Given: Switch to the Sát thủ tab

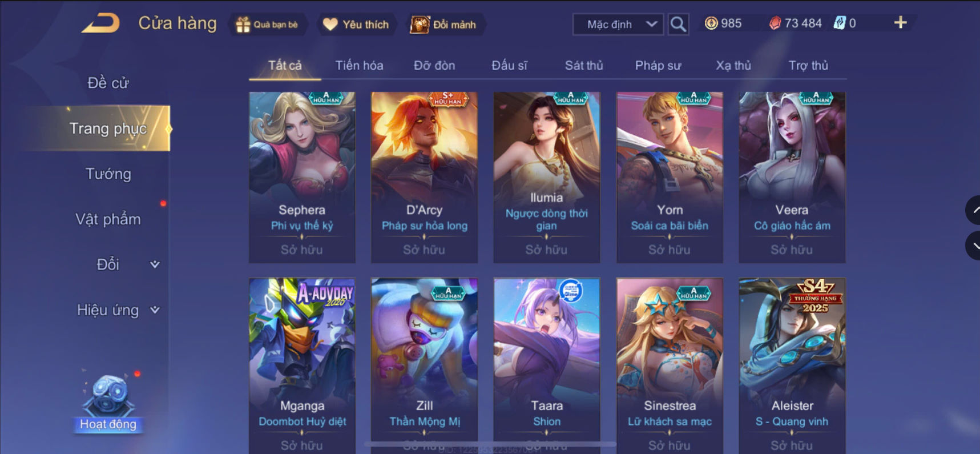Looking at the screenshot, I should click(584, 66).
